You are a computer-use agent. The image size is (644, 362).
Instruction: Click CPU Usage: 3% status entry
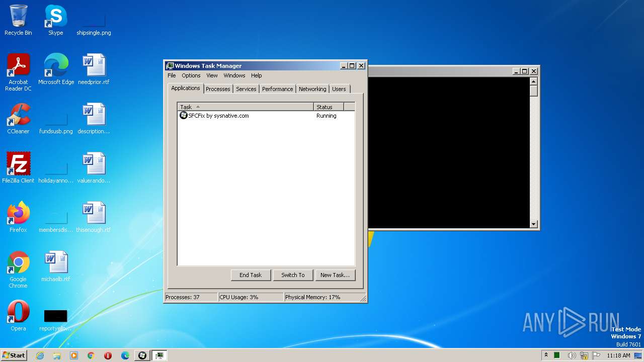coord(251,297)
